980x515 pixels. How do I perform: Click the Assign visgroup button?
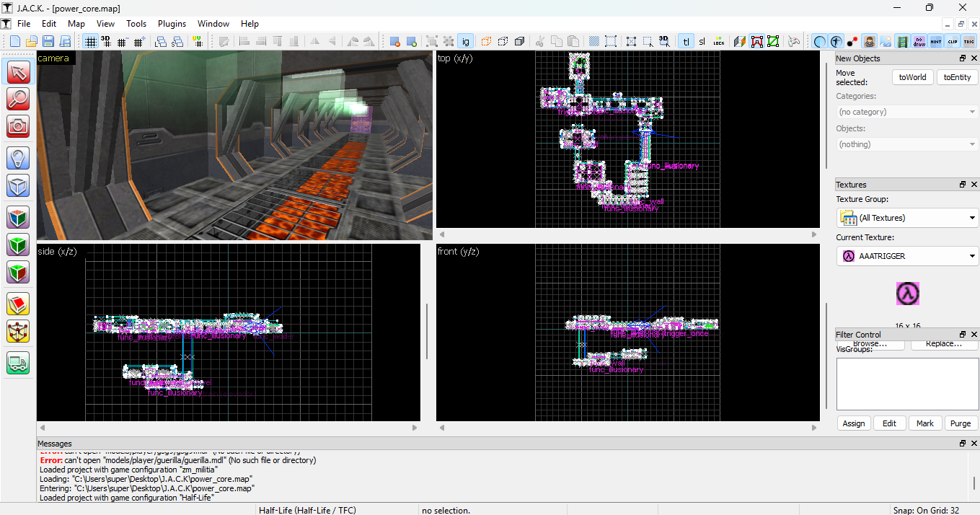854,423
